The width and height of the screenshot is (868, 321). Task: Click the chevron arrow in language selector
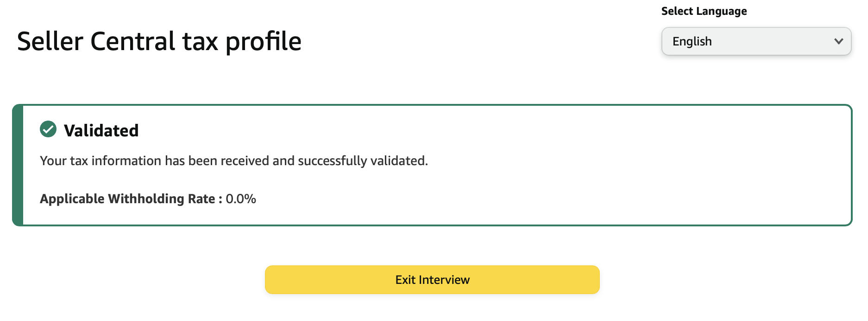tap(838, 41)
